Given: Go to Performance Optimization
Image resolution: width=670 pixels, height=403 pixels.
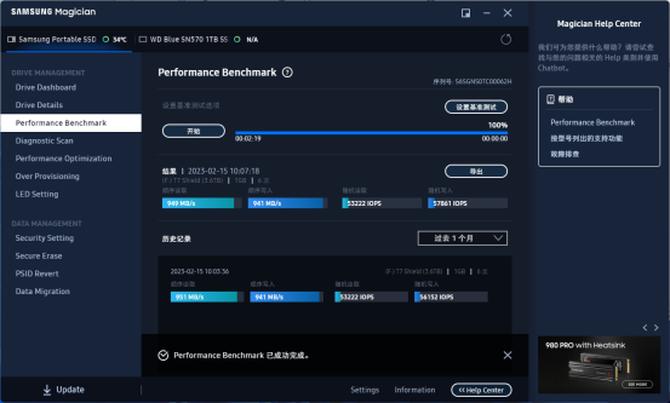Looking at the screenshot, I should [x=64, y=159].
